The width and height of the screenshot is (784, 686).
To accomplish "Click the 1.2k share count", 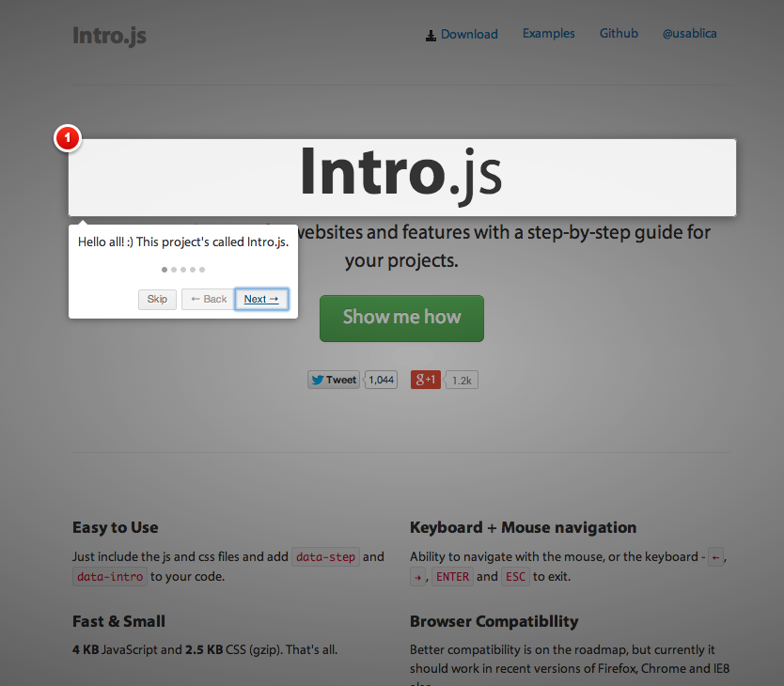I will pyautogui.click(x=461, y=380).
